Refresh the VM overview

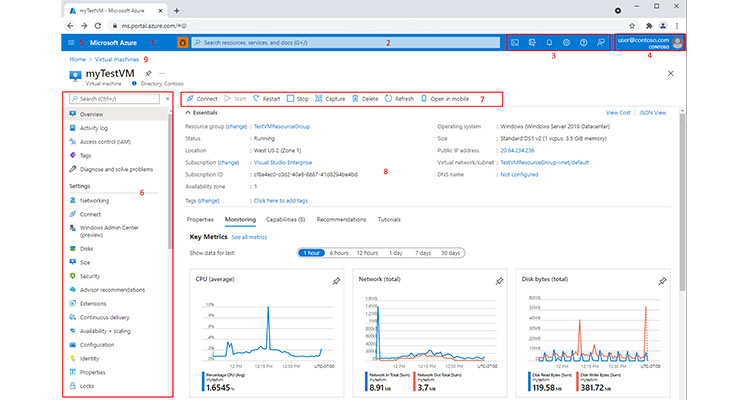pyautogui.click(x=399, y=99)
